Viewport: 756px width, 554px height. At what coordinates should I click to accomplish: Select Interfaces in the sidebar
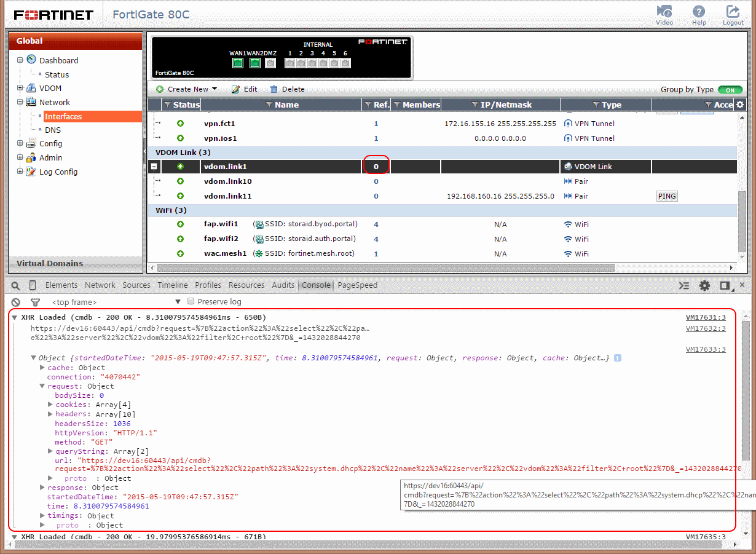click(63, 116)
